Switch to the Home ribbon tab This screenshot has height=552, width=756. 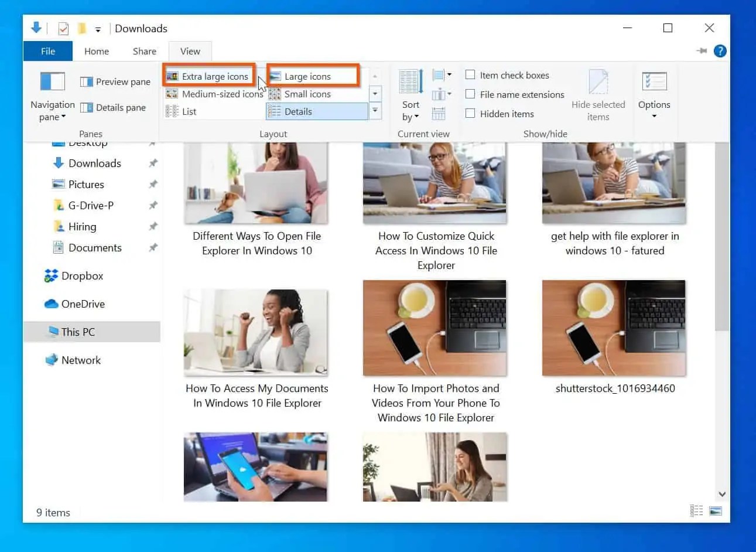(96, 51)
